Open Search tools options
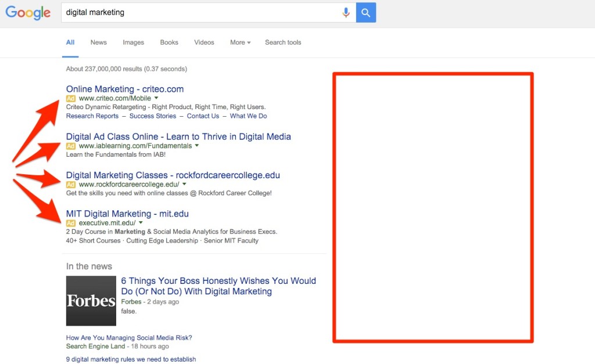 point(283,42)
